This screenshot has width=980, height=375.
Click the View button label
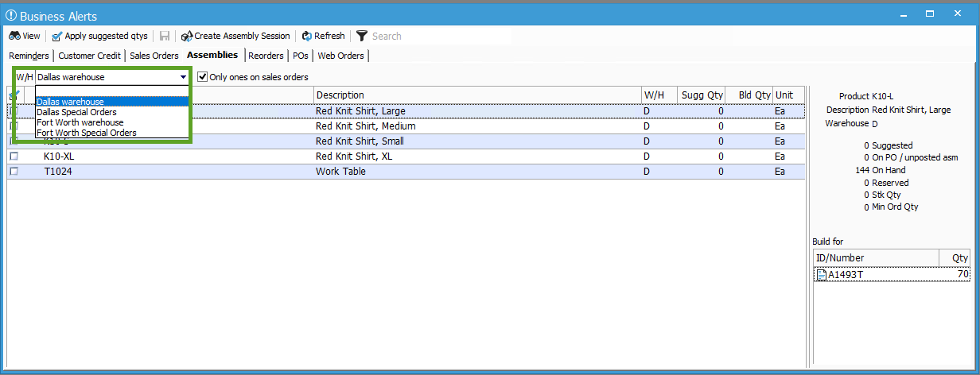coord(31,36)
